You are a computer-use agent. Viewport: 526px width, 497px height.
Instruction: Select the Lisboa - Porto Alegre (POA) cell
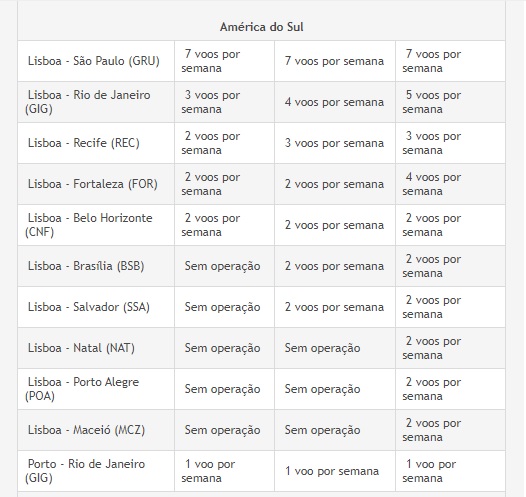click(96, 389)
